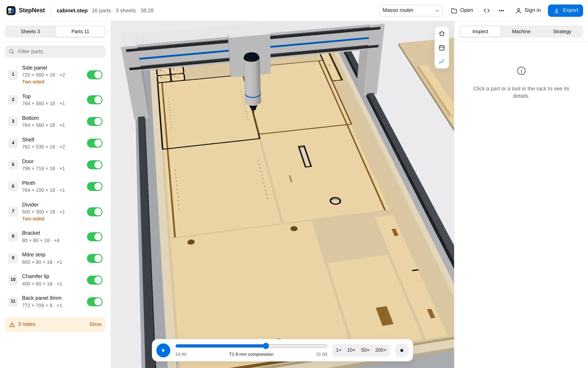The image size is (588, 368).
Task: Set playback speed to 10×
Action: click(351, 350)
